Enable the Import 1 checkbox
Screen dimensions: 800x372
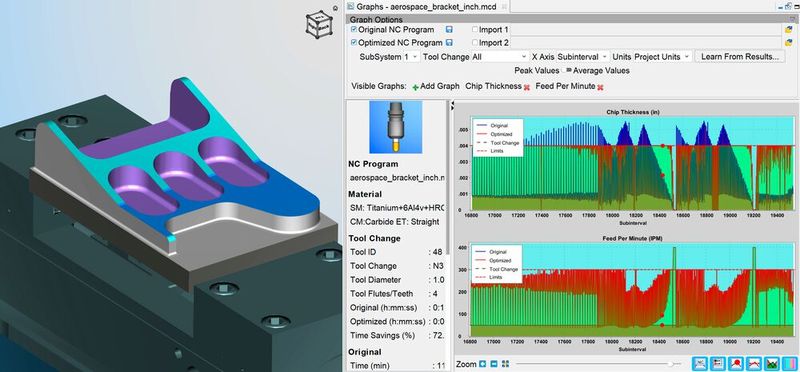(x=475, y=30)
